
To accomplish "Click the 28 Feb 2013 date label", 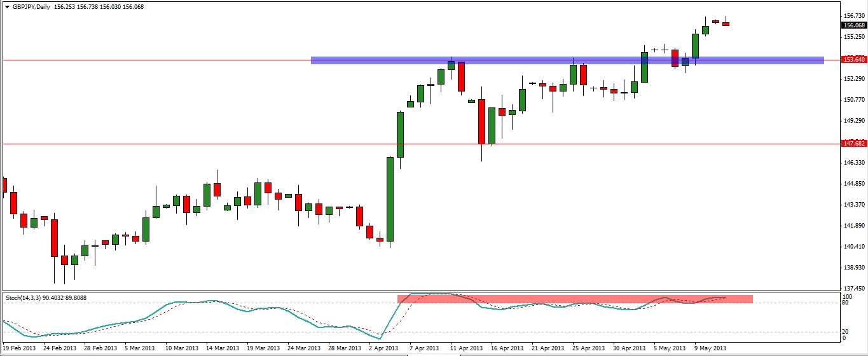I will [x=101, y=348].
